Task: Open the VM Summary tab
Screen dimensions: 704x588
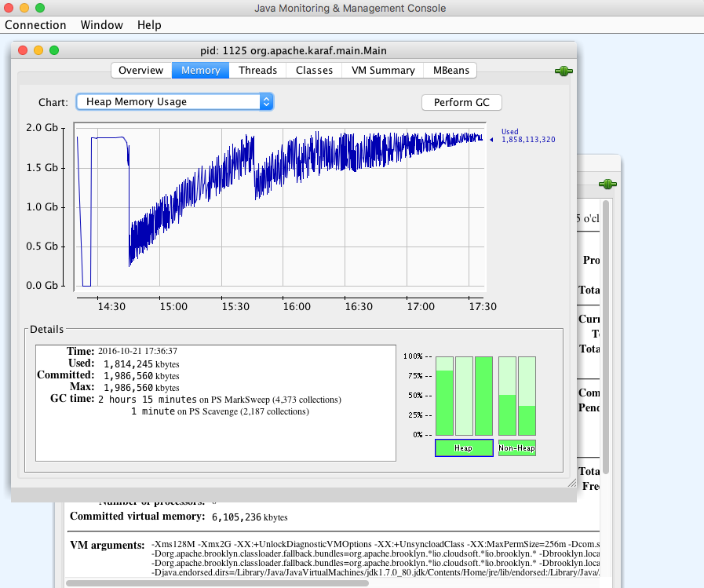Action: (x=383, y=71)
